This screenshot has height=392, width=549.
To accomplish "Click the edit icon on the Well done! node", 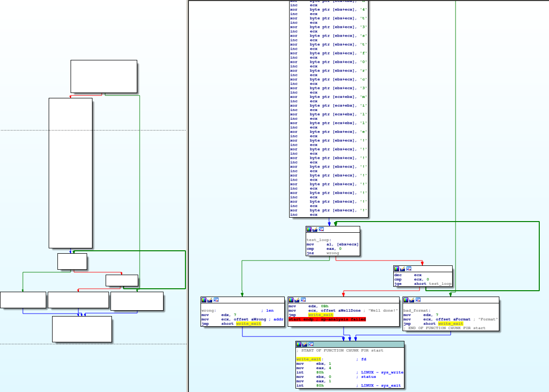I will pos(297,300).
